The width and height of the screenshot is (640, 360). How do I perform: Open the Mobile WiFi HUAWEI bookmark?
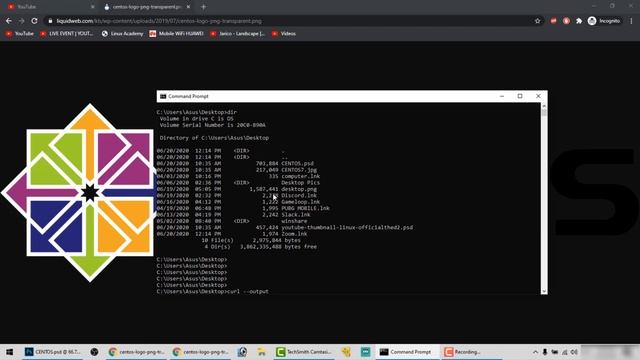click(x=176, y=34)
